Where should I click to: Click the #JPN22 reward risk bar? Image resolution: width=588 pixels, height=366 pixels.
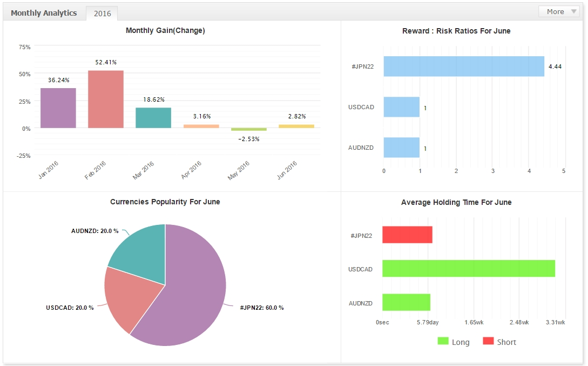[464, 66]
